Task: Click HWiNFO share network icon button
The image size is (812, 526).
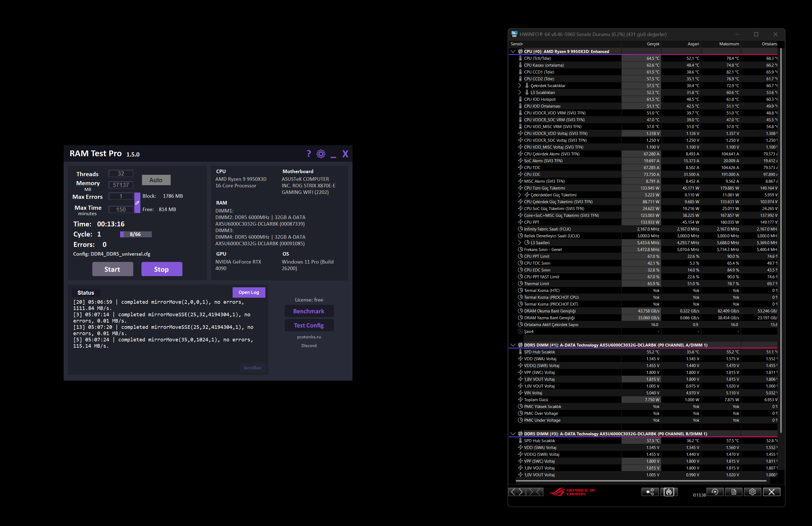Action: point(650,492)
